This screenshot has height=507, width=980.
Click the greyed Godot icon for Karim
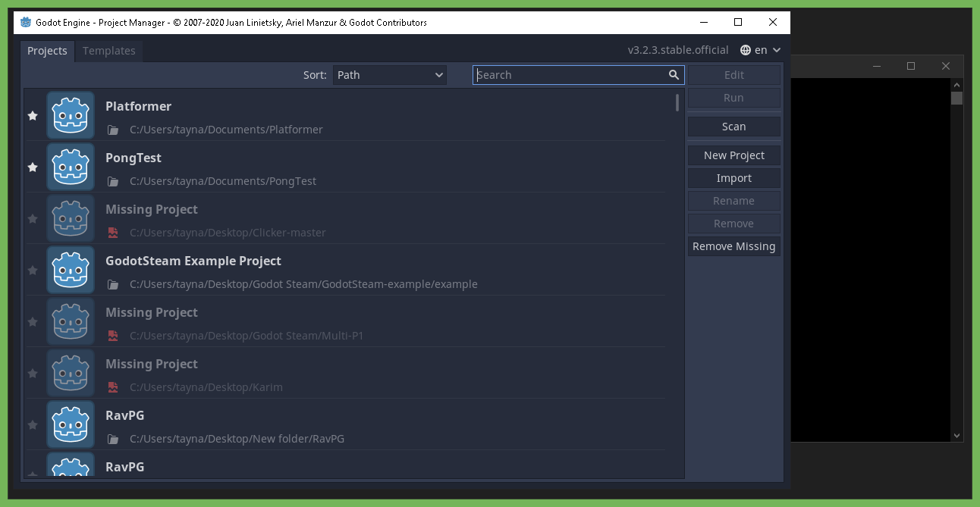point(71,373)
